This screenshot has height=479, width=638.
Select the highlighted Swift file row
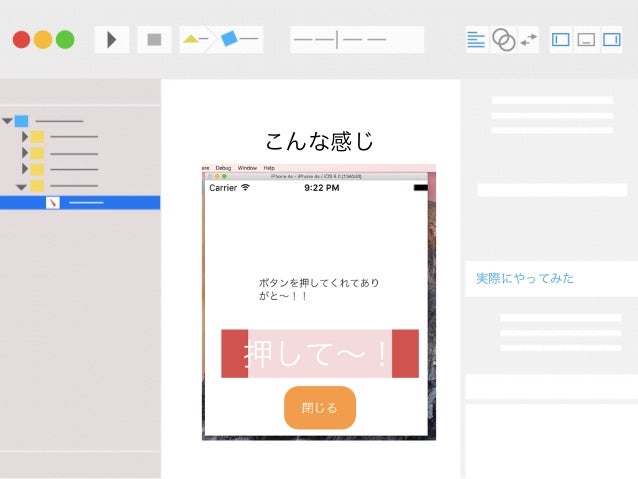coord(80,203)
